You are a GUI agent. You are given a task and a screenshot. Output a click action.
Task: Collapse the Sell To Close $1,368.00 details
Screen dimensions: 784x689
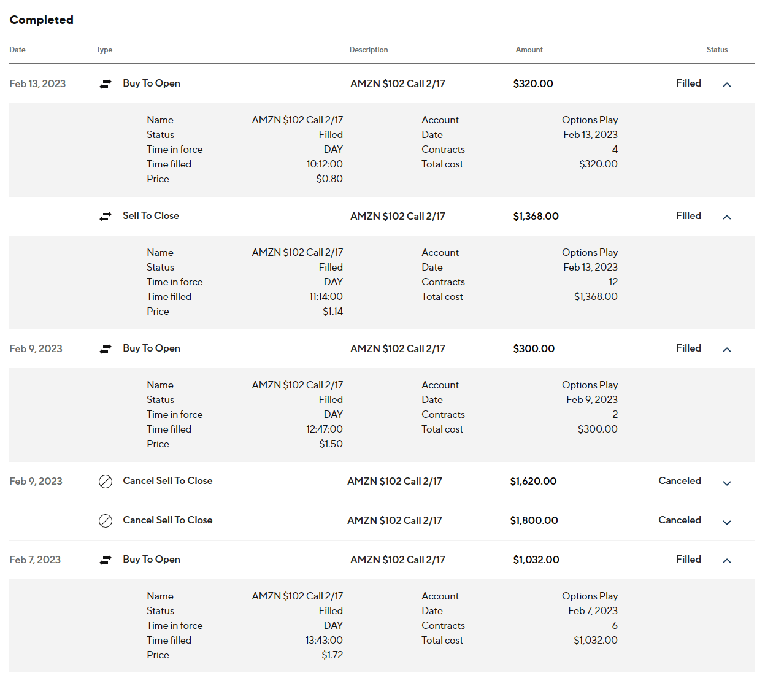click(x=727, y=217)
